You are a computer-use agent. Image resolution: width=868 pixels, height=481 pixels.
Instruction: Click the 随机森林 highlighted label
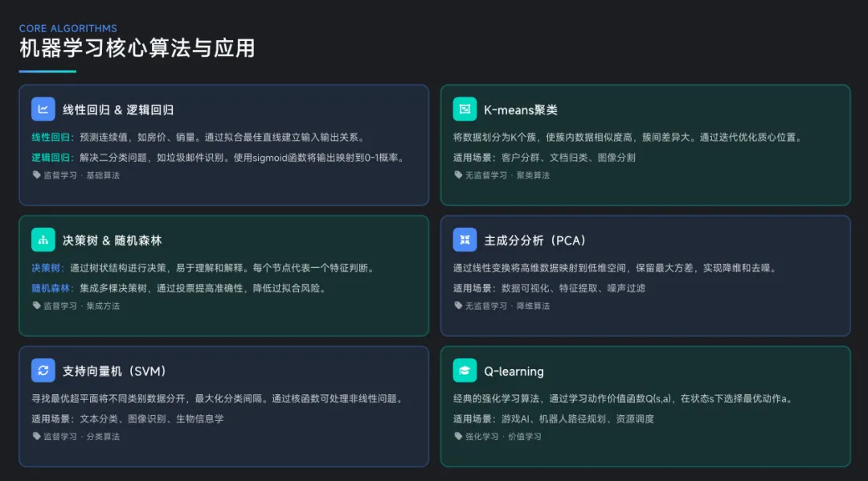pyautogui.click(x=51, y=288)
